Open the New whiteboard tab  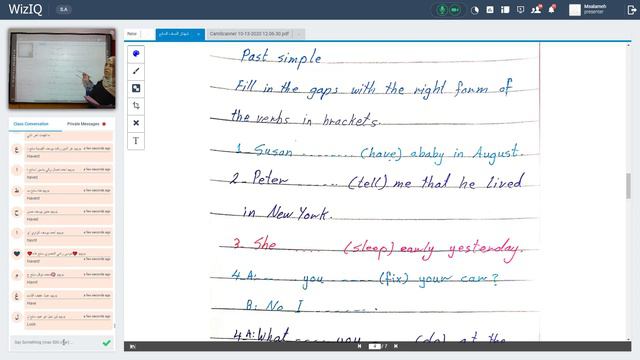coord(140,34)
